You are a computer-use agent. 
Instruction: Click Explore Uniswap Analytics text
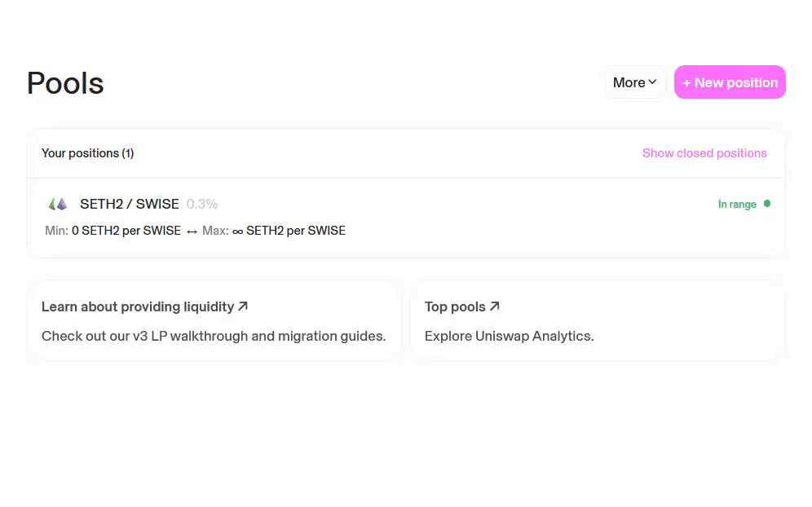pos(509,336)
